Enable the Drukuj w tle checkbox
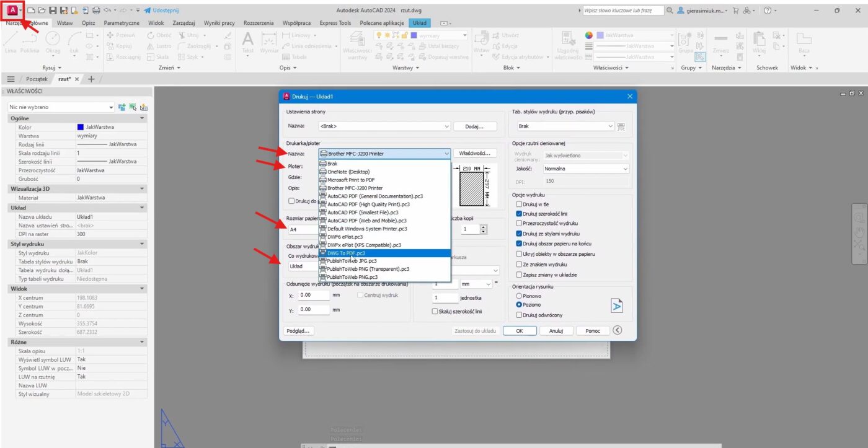 (x=519, y=204)
